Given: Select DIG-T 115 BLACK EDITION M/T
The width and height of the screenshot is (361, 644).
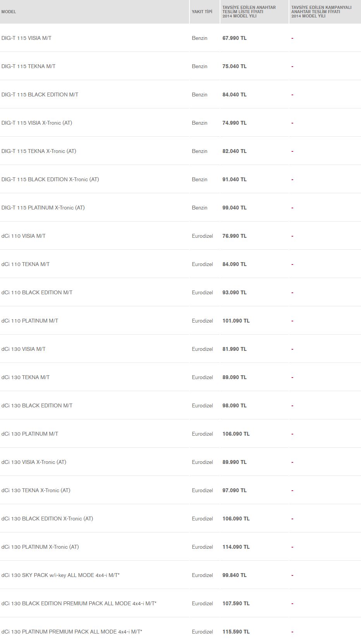Looking at the screenshot, I should (40, 94).
